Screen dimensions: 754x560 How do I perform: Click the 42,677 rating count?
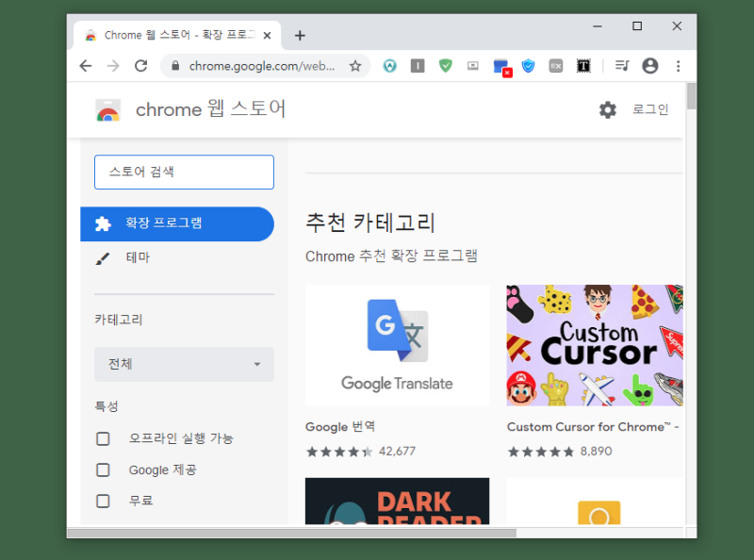397,452
